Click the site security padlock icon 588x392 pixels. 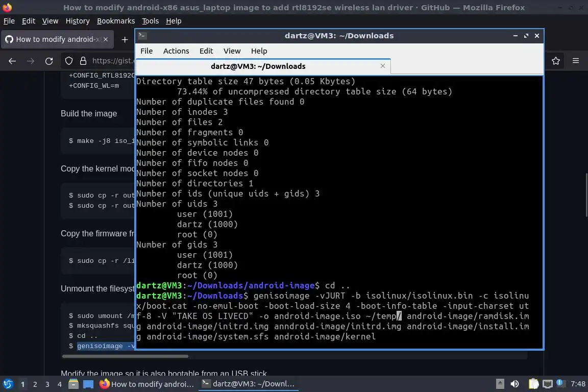tap(83, 61)
